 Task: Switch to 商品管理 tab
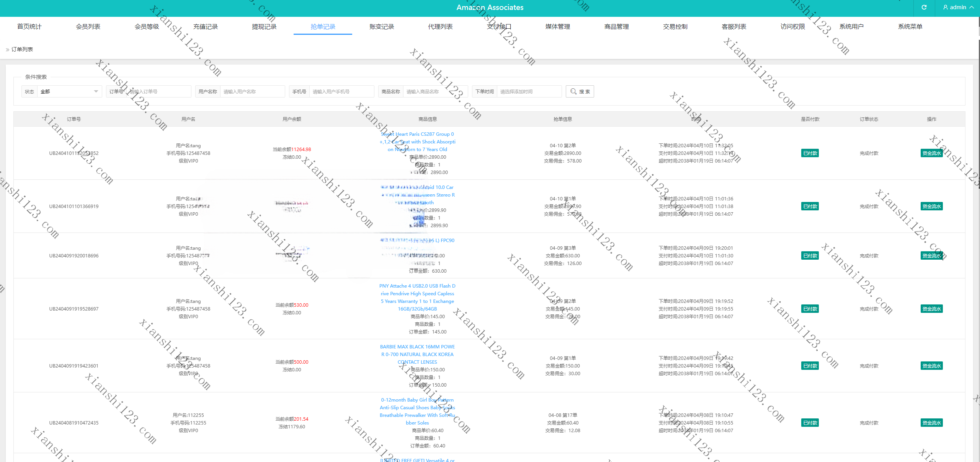[616, 26]
